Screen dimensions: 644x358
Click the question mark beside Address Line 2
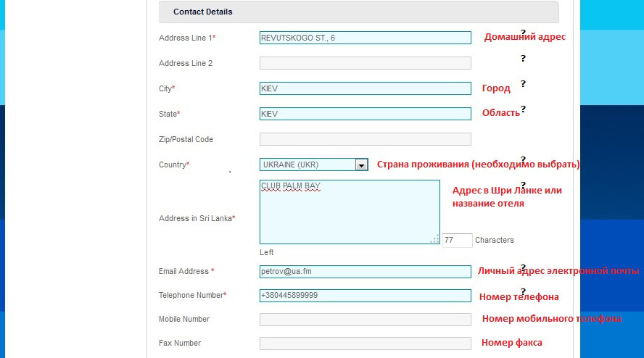click(x=523, y=58)
